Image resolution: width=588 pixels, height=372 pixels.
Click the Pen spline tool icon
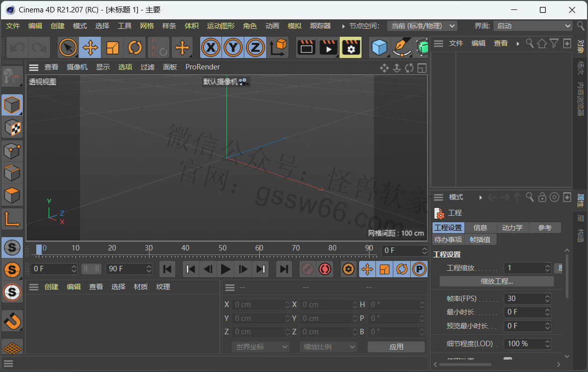[x=401, y=48]
